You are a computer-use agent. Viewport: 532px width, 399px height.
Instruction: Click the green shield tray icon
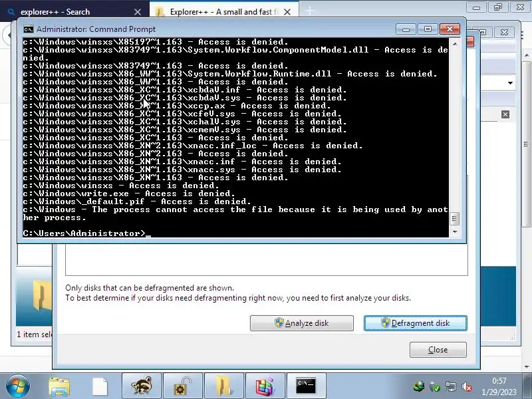coord(435,386)
